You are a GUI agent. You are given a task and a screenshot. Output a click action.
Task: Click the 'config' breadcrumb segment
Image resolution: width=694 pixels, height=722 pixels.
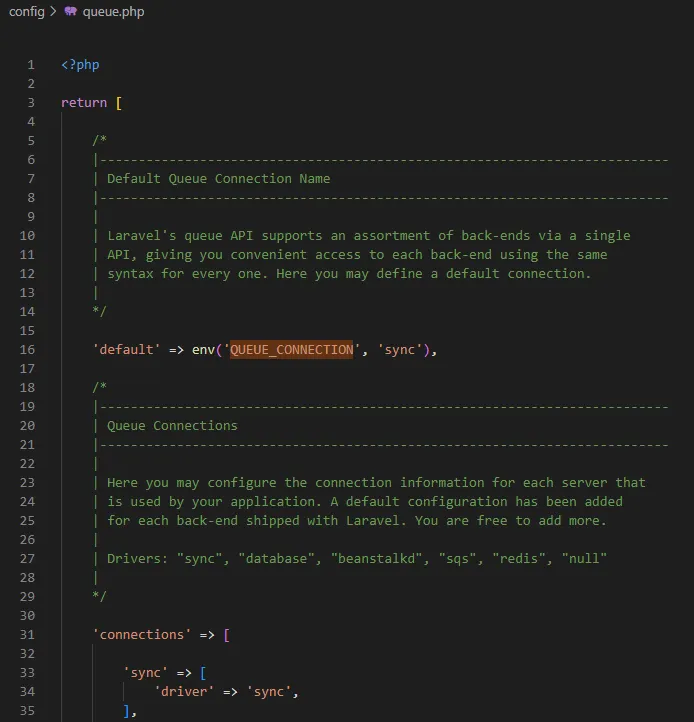[x=27, y=12]
